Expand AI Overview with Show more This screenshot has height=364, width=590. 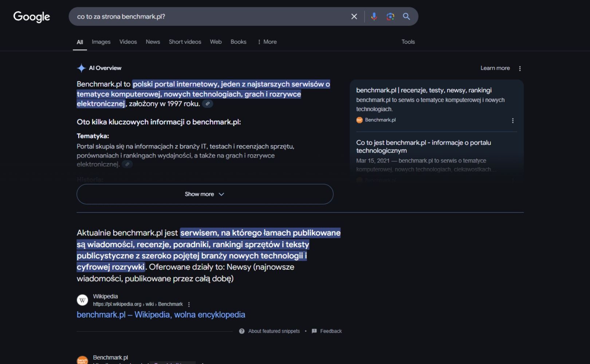point(205,194)
